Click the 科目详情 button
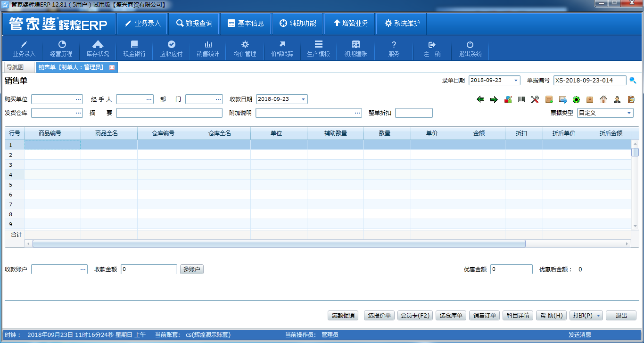Screen dimensions: 644x343 pyautogui.click(x=518, y=316)
